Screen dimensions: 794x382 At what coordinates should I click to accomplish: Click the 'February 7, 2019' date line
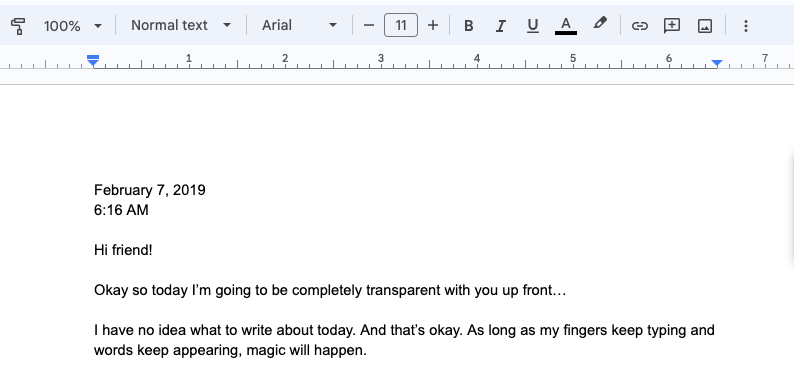tap(150, 190)
